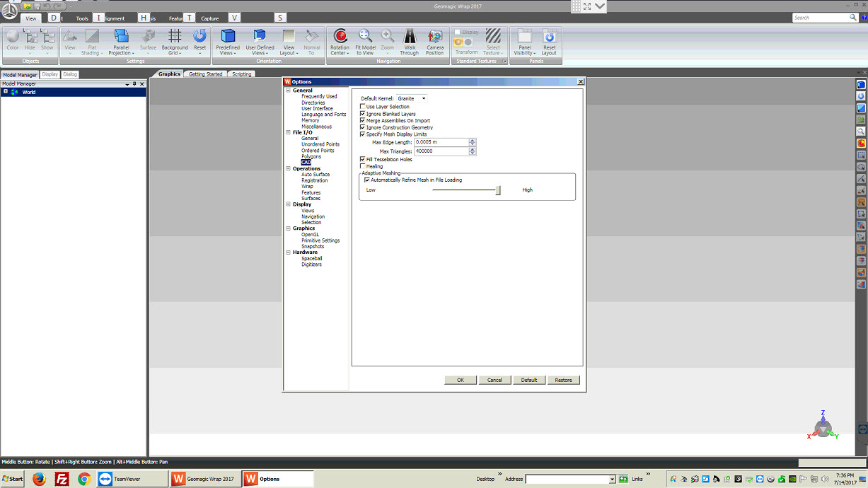Screen dimensions: 868x488
Task: Click the Background Grid icon
Action: pos(175,36)
